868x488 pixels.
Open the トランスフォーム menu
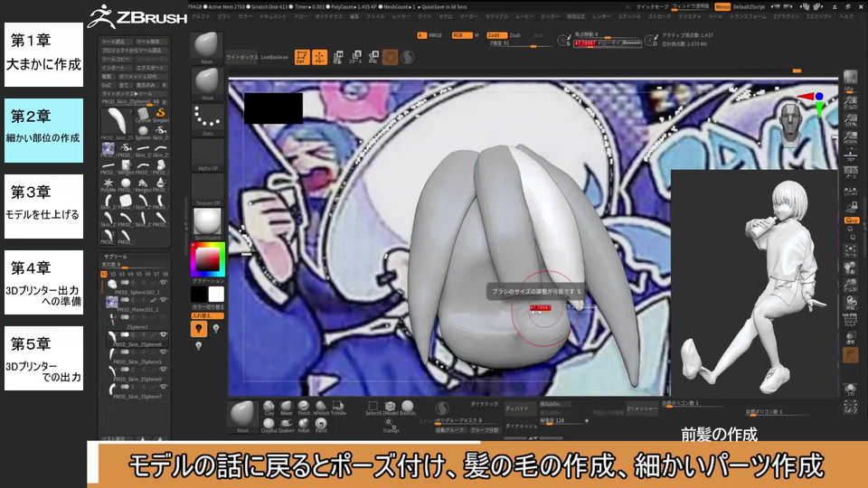tap(748, 16)
